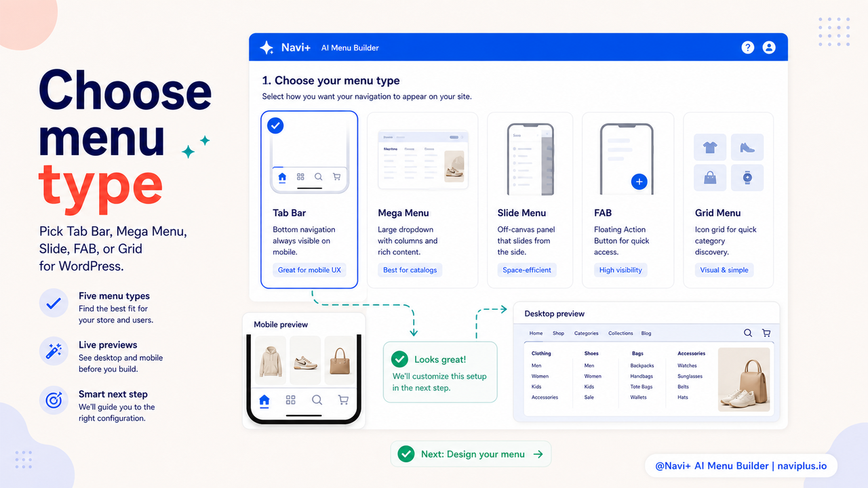Open Collections in Desktop preview nav

click(x=620, y=333)
